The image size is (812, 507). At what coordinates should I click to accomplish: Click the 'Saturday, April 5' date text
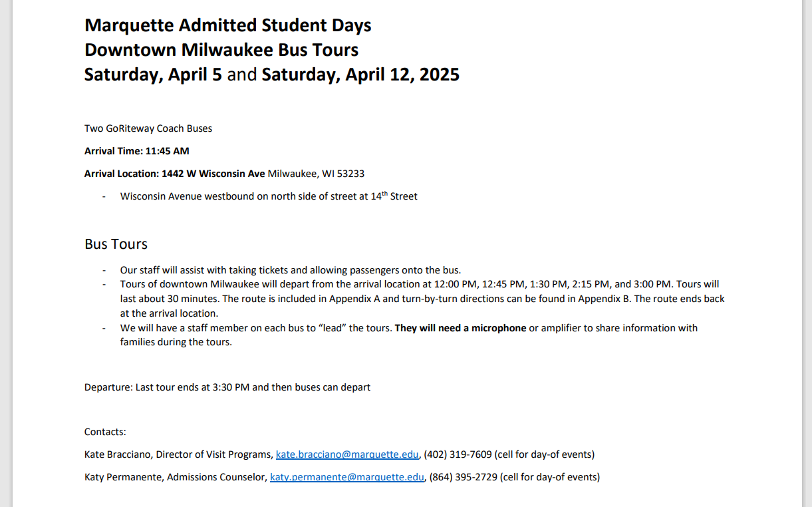[x=153, y=75]
